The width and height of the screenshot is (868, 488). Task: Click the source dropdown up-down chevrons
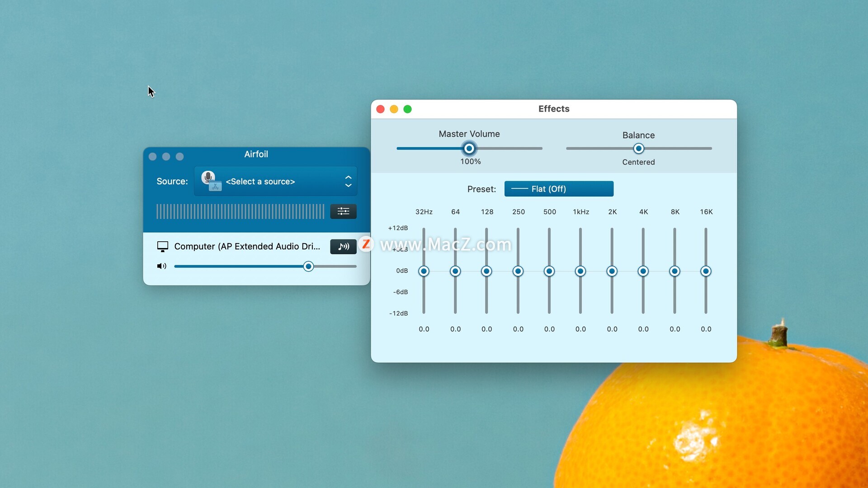348,181
